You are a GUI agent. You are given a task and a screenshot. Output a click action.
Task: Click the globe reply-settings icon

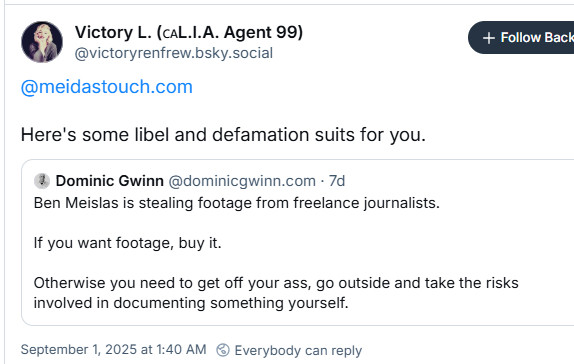coord(223,350)
